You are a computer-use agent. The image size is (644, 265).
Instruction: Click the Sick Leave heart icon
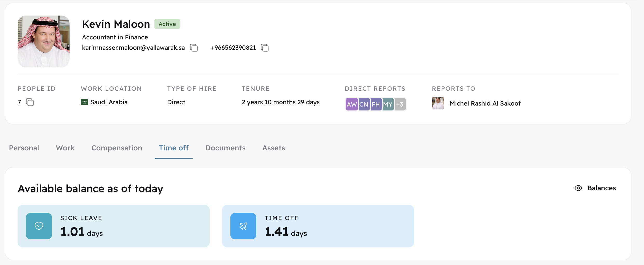[x=39, y=226]
